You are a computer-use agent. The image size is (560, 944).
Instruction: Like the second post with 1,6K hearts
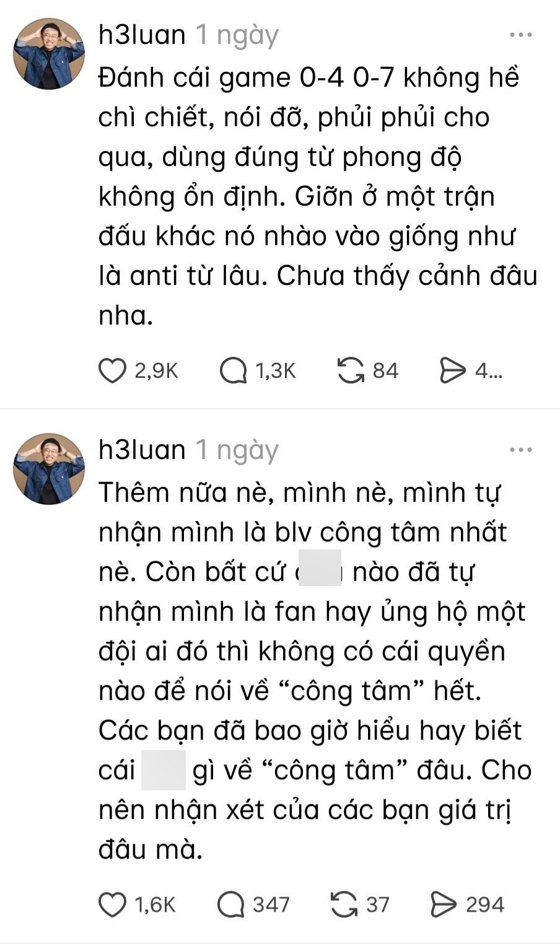coord(112,905)
